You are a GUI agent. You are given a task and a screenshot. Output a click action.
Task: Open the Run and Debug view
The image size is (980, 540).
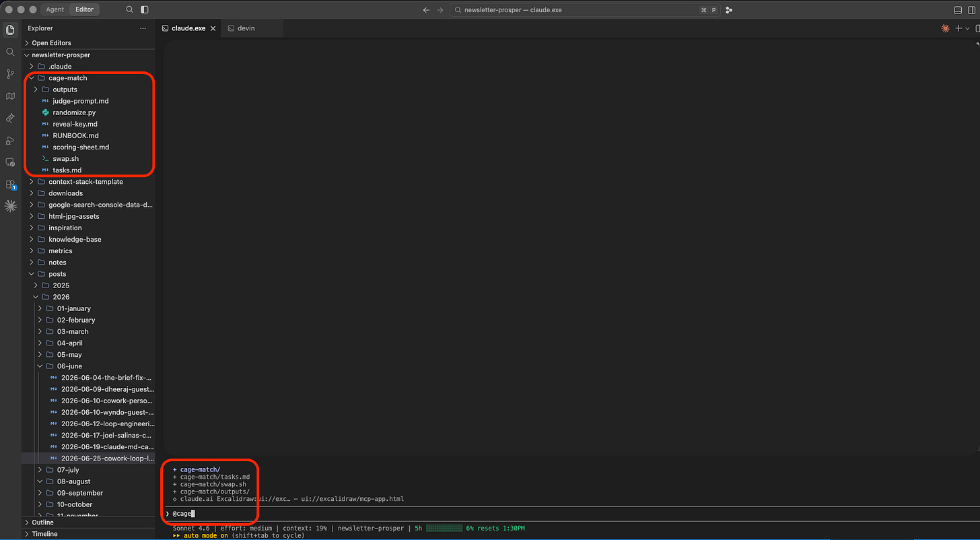(x=10, y=140)
